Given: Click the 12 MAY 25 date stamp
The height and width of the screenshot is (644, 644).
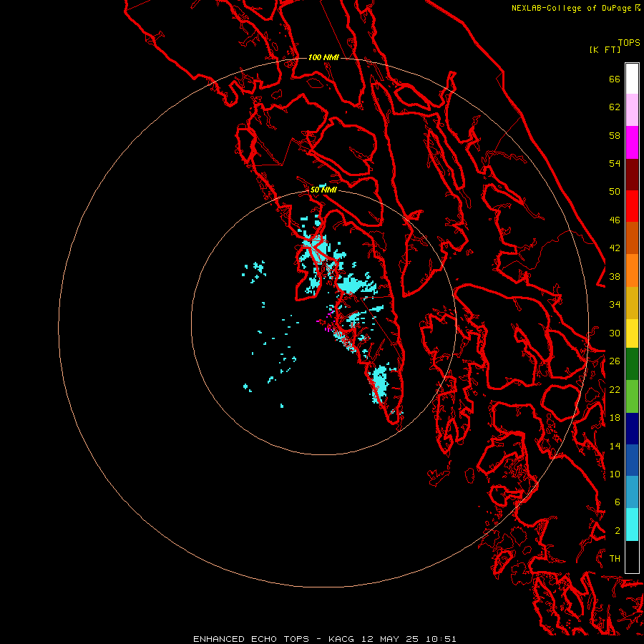Looking at the screenshot, I should (x=390, y=639).
